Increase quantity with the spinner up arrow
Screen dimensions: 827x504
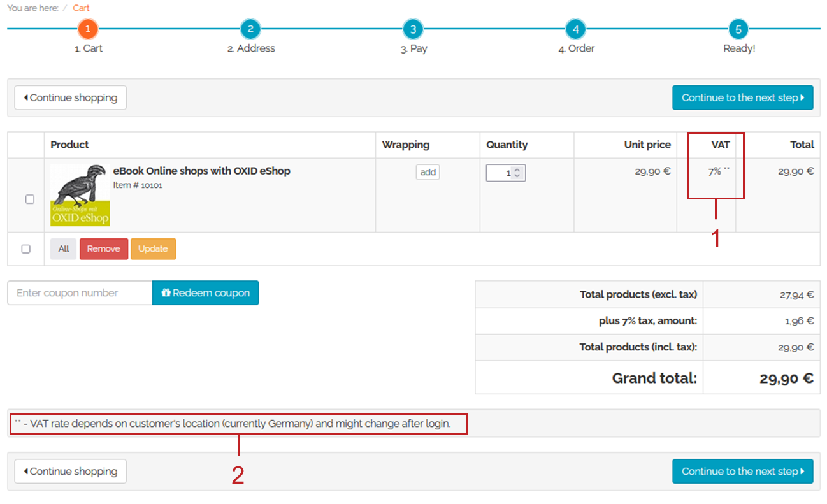pos(517,170)
